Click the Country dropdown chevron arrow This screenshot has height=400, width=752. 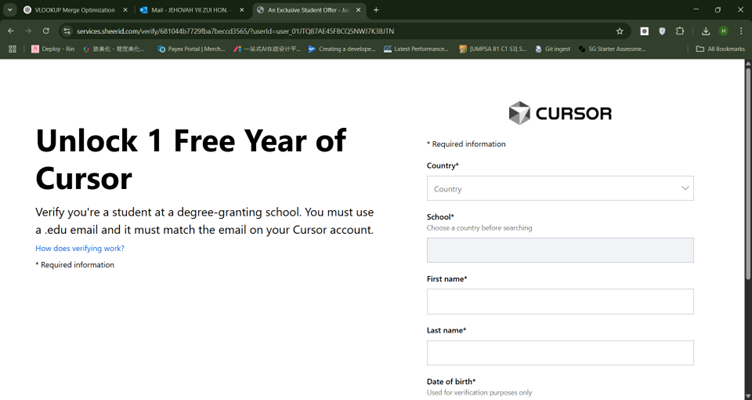[x=685, y=188]
